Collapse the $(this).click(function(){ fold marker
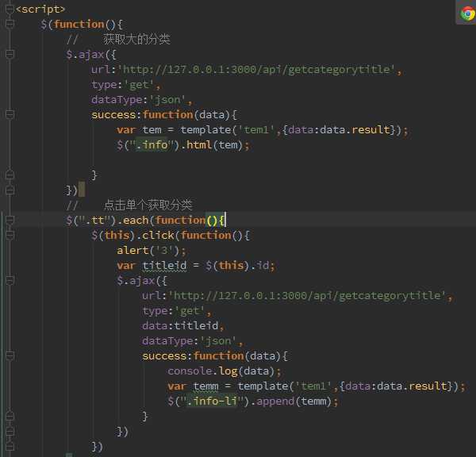Viewport: 476px width, 457px height. tap(10, 235)
